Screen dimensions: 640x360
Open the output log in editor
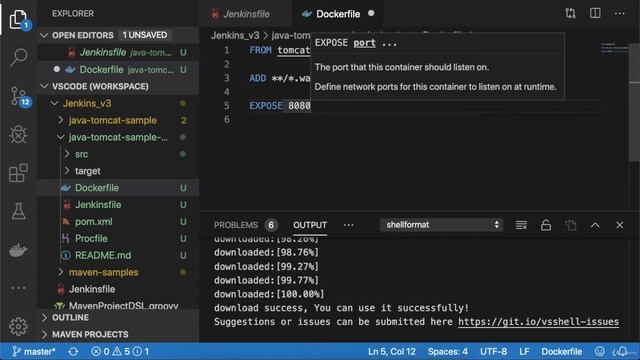571,225
